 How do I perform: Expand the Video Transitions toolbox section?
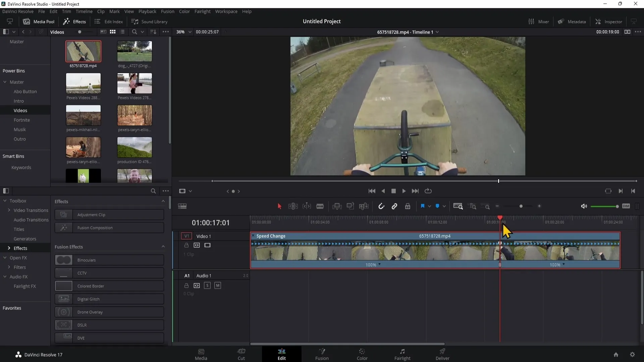point(9,210)
